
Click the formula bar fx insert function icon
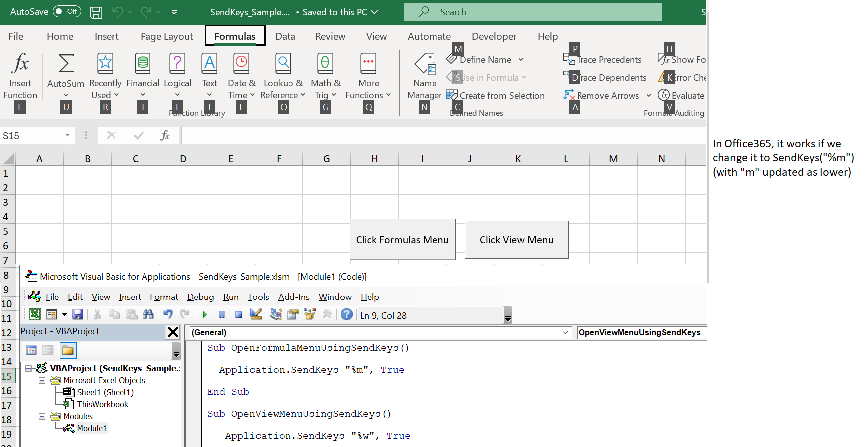point(165,135)
